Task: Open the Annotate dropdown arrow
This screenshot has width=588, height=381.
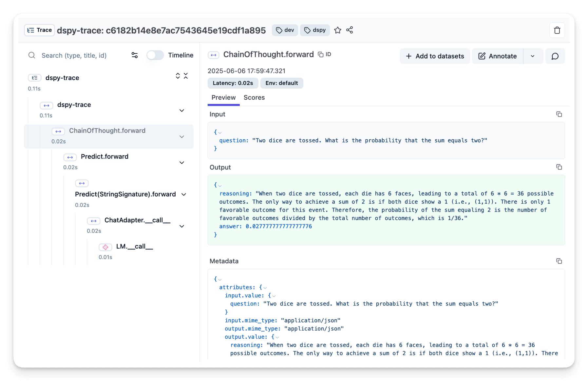Action: coord(533,56)
